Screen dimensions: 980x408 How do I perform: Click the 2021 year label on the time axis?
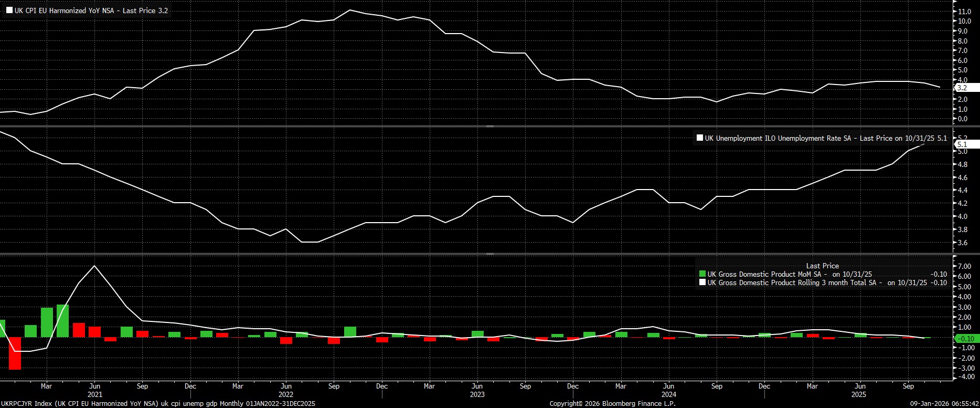point(94,394)
